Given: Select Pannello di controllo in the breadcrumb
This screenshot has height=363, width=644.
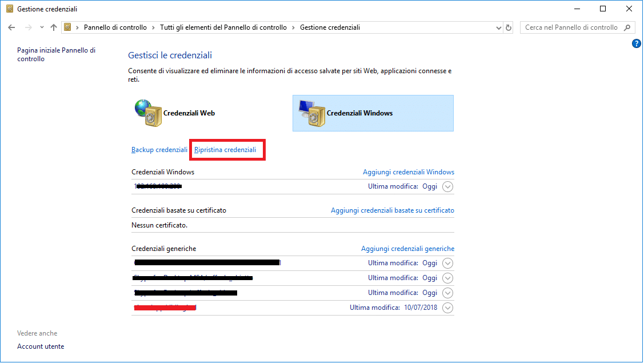Looking at the screenshot, I should click(x=115, y=27).
